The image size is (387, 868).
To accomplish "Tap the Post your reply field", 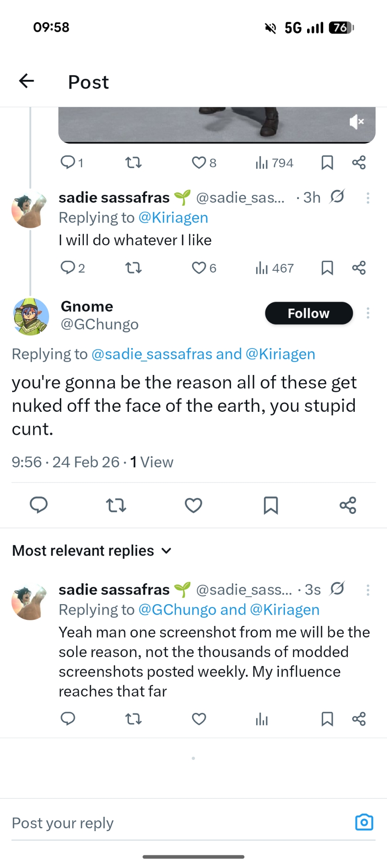I will click(x=174, y=823).
